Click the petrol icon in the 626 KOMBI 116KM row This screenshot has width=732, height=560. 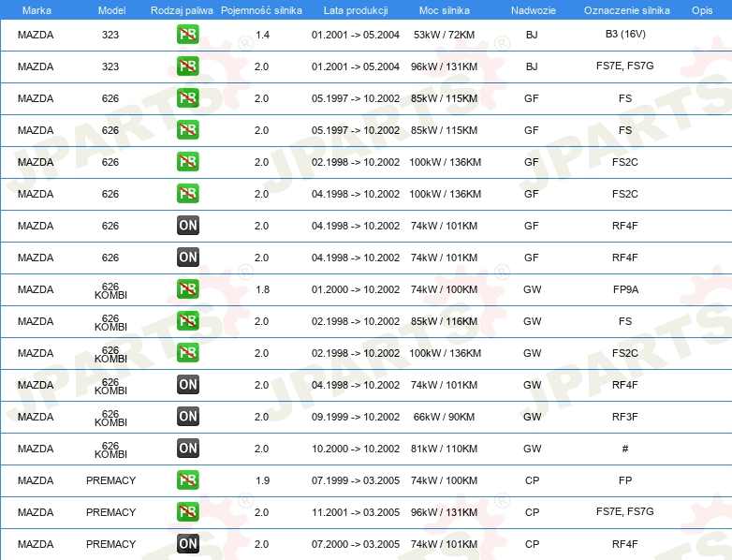click(x=187, y=321)
